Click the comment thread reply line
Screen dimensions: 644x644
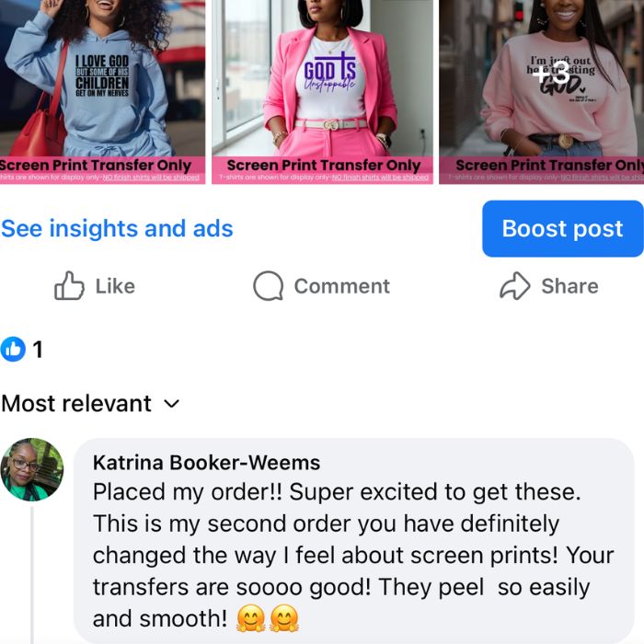[x=32, y=575]
